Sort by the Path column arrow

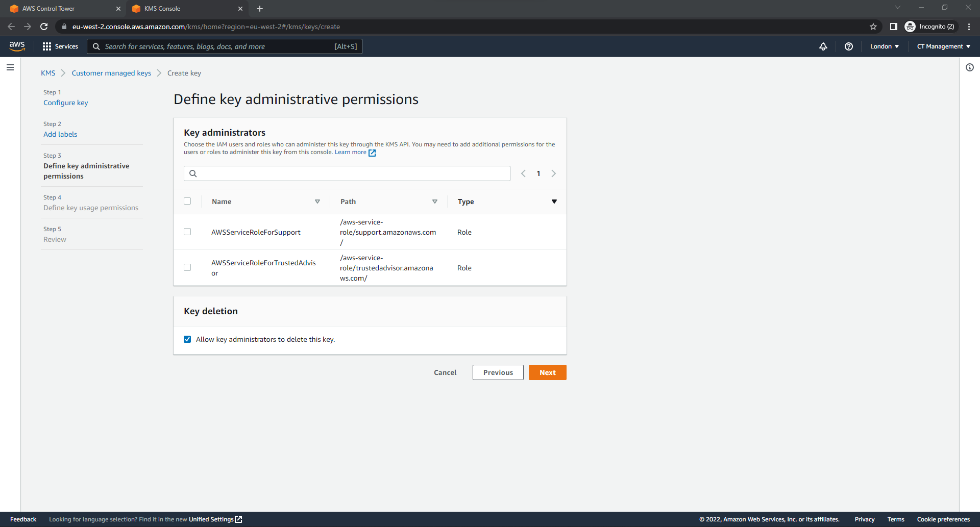(435, 202)
